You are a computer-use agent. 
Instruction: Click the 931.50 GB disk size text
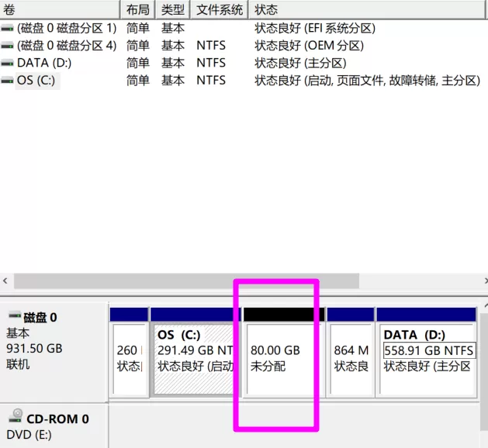(34, 349)
